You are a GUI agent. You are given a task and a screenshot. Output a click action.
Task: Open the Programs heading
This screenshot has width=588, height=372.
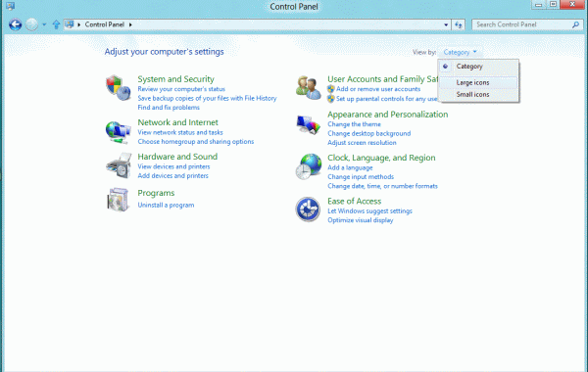pos(156,193)
